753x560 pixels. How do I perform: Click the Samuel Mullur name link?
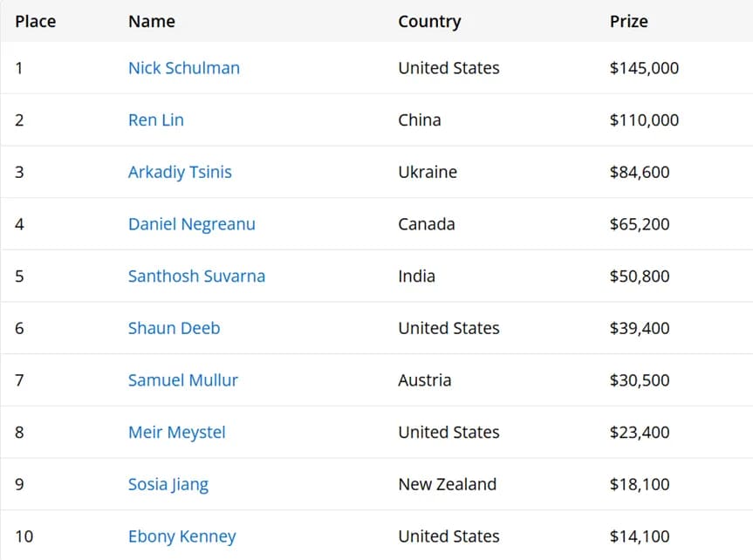pos(183,380)
